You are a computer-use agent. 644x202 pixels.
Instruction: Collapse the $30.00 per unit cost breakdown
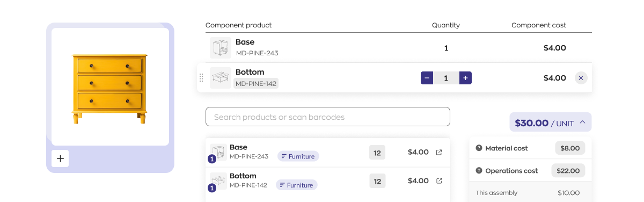click(x=551, y=122)
